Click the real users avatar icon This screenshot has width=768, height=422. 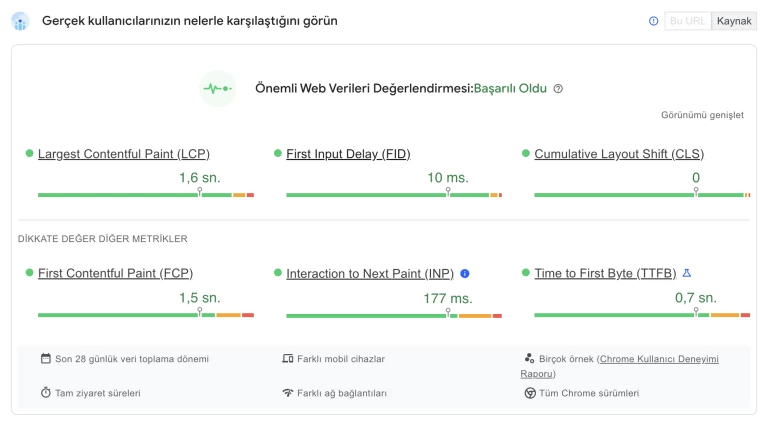click(21, 22)
